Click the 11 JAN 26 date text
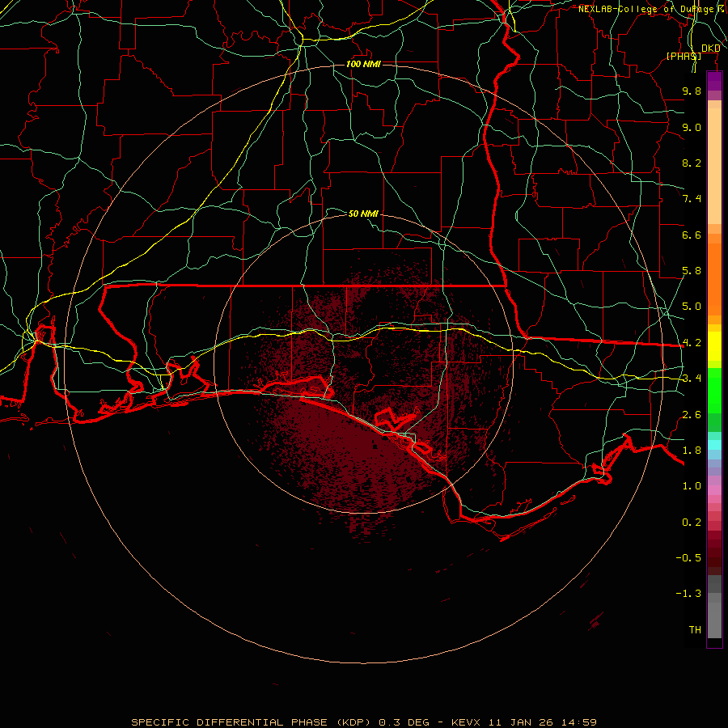Viewport: 728px width, 728px height. click(522, 722)
